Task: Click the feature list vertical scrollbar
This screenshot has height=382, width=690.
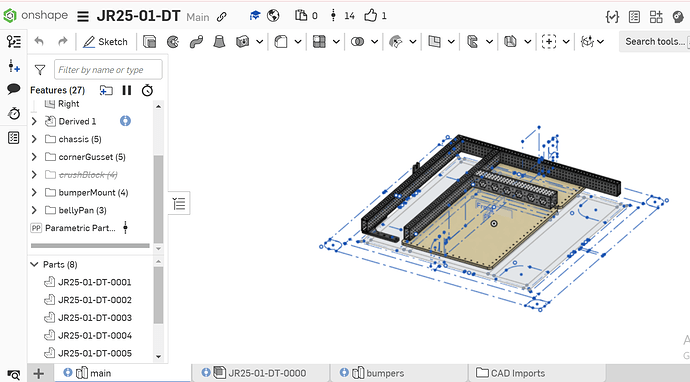Action: tap(158, 198)
